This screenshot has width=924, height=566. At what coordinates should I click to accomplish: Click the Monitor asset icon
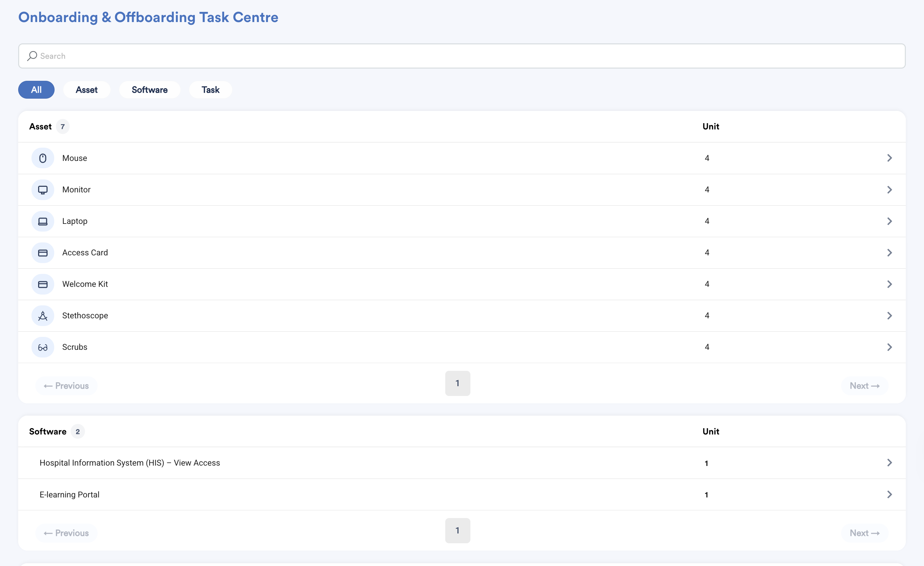[x=43, y=189]
